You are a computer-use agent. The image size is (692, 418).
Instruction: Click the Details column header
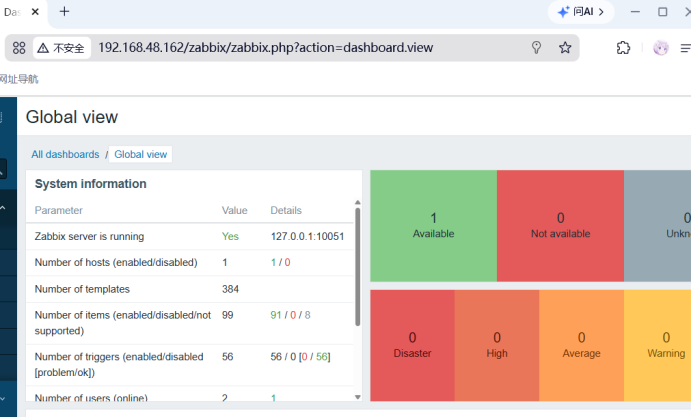click(286, 211)
